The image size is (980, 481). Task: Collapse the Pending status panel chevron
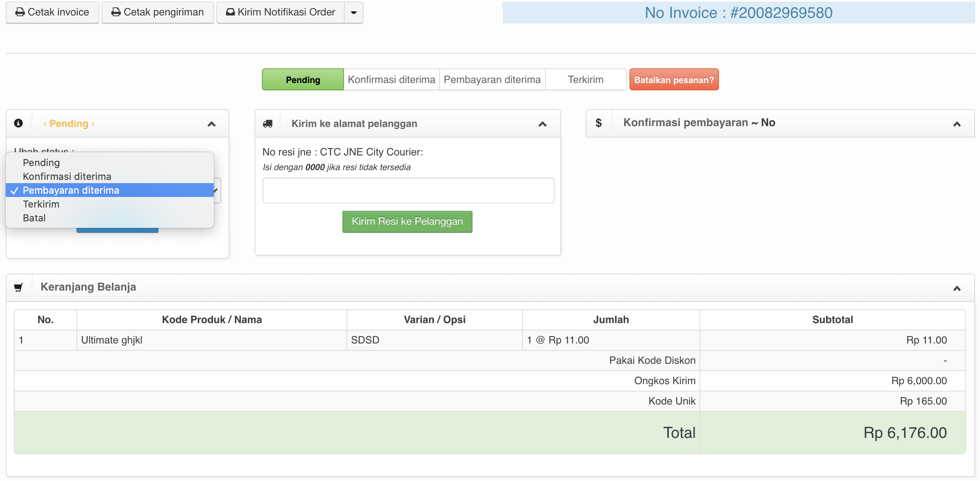211,124
